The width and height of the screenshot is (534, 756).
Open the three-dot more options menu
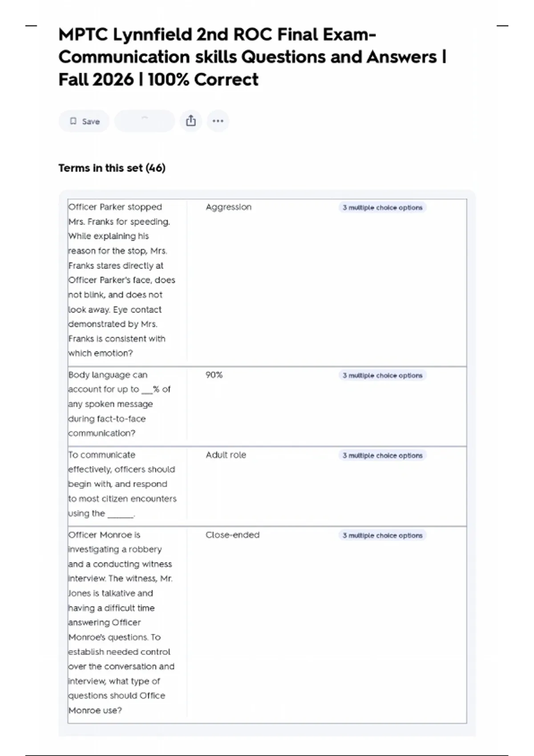(218, 121)
